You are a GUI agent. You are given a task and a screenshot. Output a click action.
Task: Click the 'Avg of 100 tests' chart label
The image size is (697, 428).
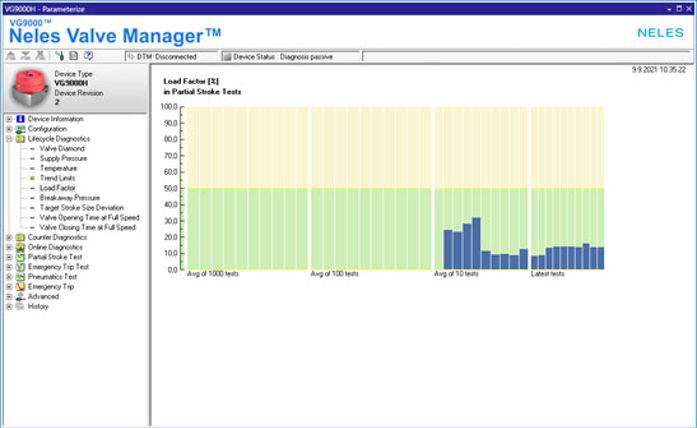click(x=334, y=274)
